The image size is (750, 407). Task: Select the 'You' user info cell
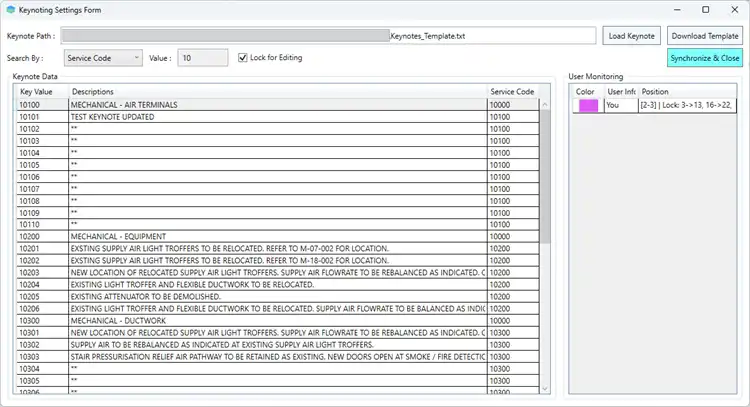pyautogui.click(x=621, y=105)
